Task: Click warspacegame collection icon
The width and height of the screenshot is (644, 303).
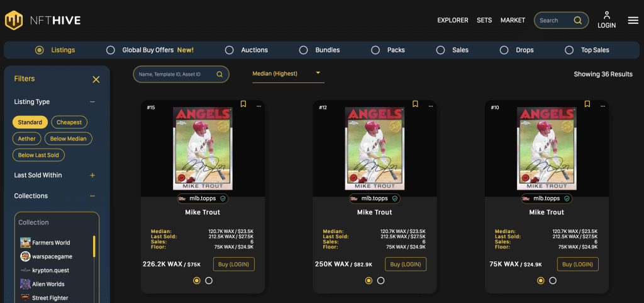Action: (25, 256)
